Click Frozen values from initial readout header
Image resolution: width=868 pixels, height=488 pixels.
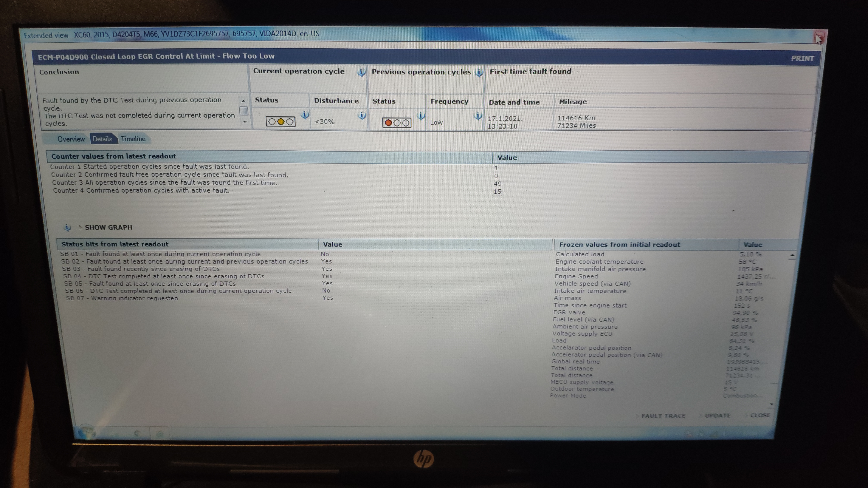pyautogui.click(x=619, y=244)
